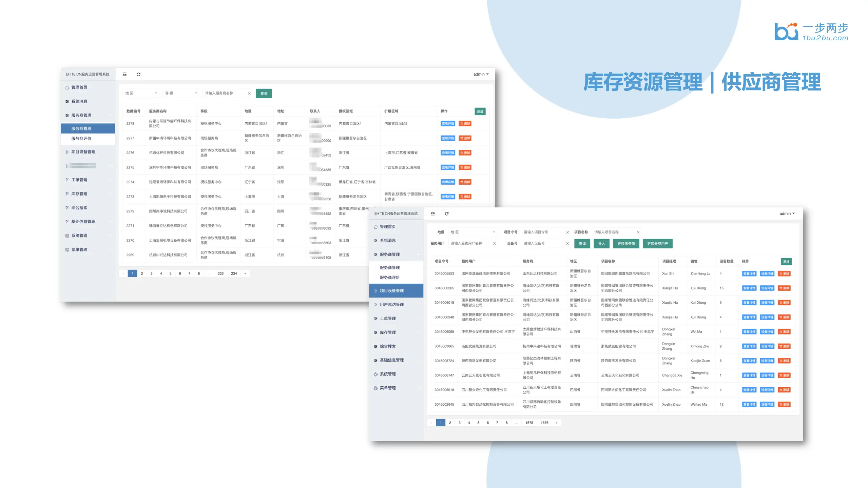Click the home icon next to 管理首页 in the front sidebar
The width and height of the screenshot is (868, 488).
(375, 227)
